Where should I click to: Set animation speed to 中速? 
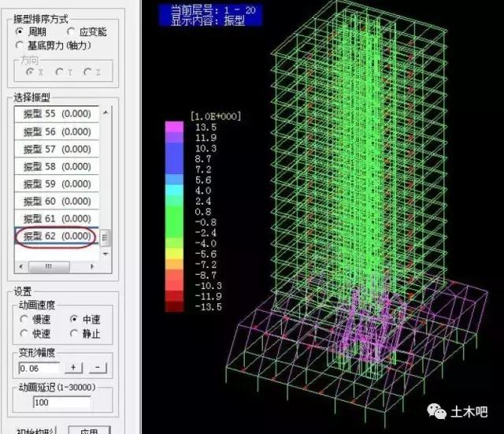tap(74, 319)
